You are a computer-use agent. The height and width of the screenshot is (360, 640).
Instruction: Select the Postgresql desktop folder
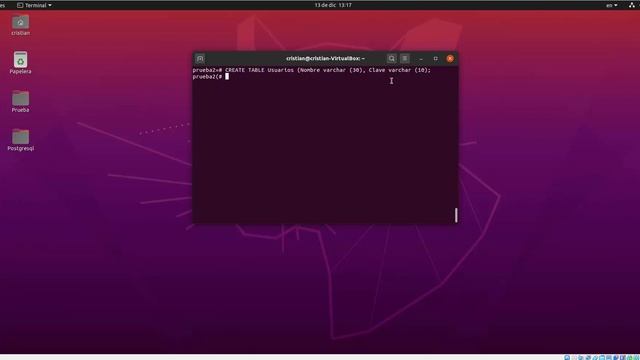(20, 137)
